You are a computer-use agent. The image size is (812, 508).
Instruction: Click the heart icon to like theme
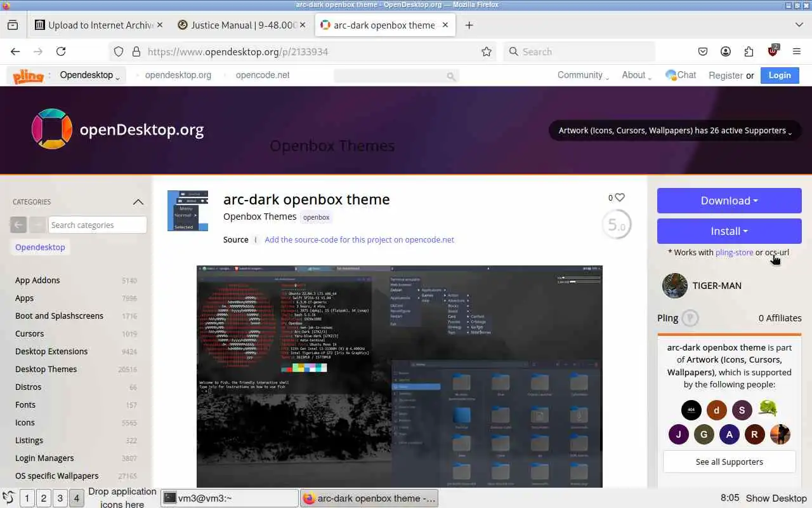click(620, 197)
